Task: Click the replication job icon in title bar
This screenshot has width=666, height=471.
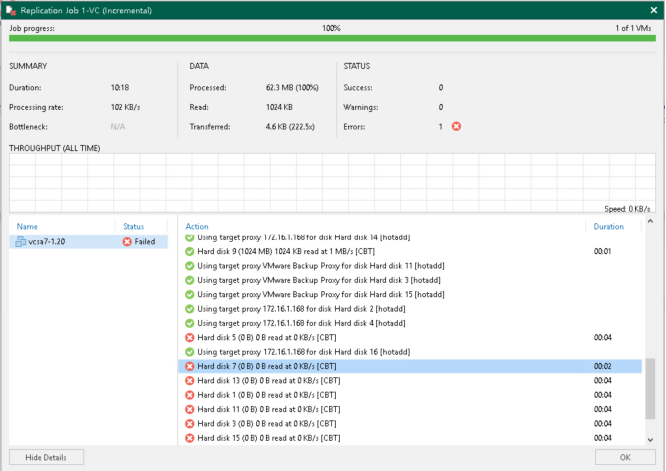Action: [x=11, y=10]
